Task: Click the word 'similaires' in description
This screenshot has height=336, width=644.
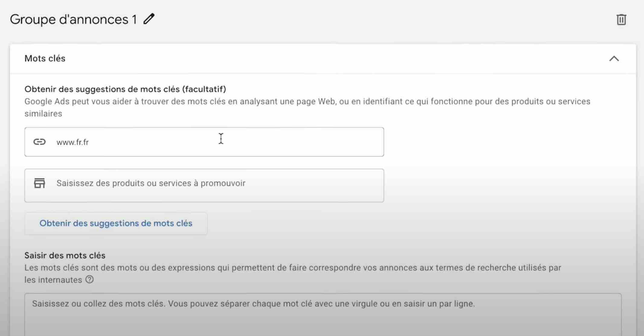Action: pos(43,114)
